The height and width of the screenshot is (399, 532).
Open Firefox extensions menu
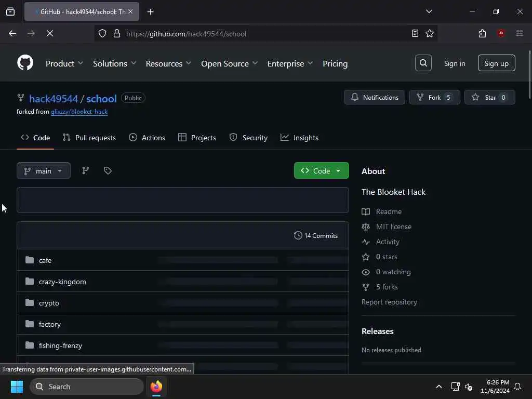[x=482, y=33]
